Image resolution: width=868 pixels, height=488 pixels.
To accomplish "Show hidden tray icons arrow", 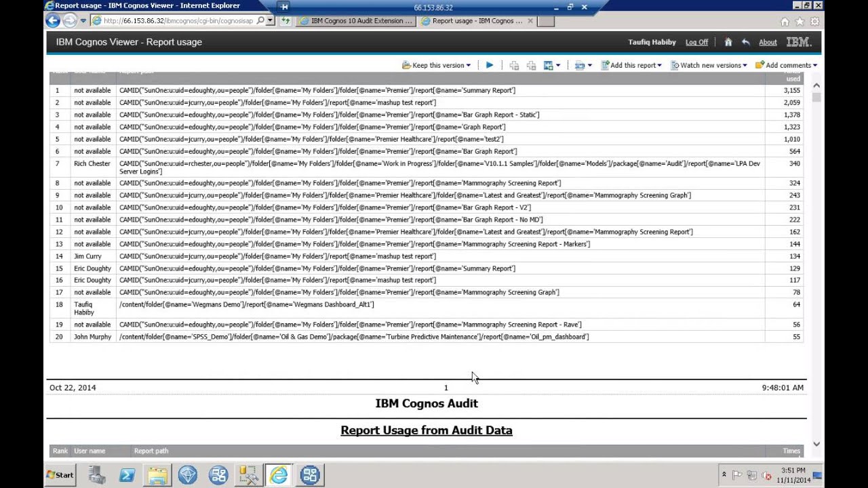I will 724,475.
